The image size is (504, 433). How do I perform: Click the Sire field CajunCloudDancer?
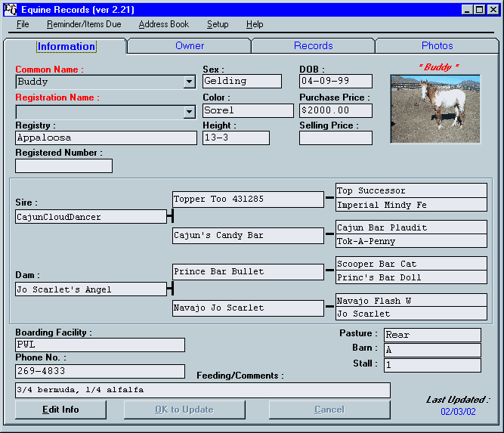91,217
